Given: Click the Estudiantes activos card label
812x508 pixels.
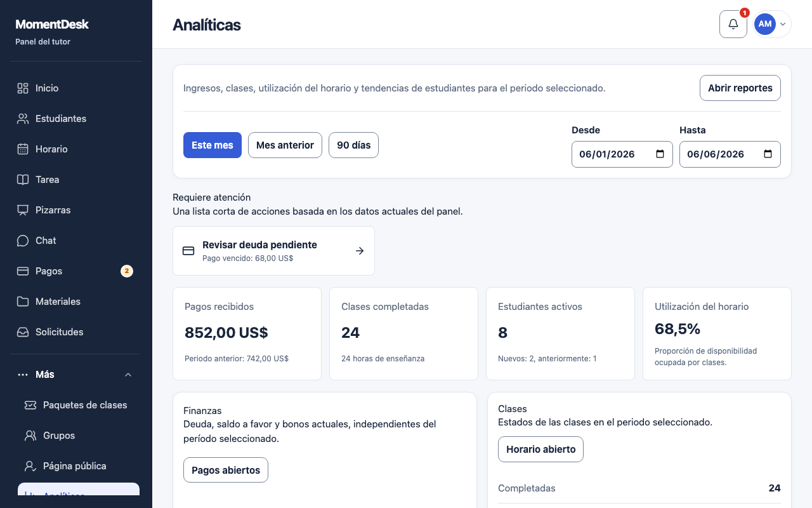Looking at the screenshot, I should (x=540, y=307).
